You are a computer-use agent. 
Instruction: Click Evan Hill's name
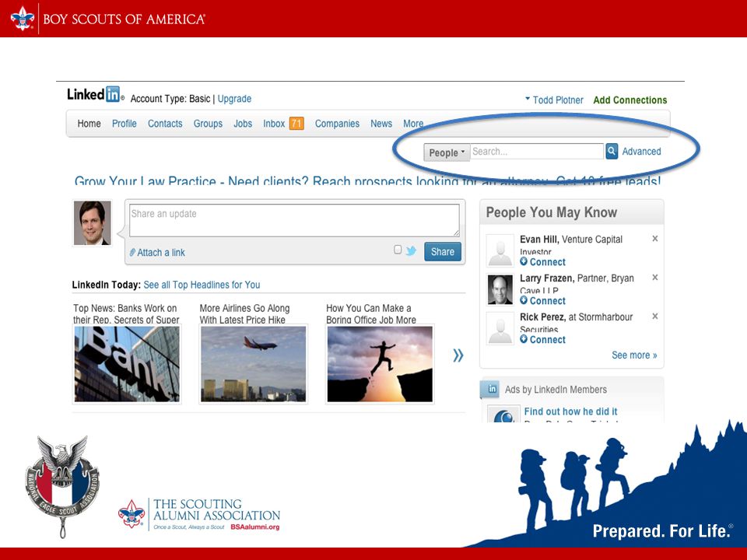538,239
